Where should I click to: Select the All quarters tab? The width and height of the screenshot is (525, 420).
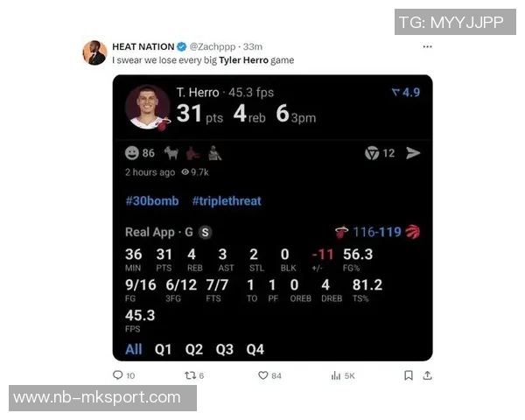134,349
